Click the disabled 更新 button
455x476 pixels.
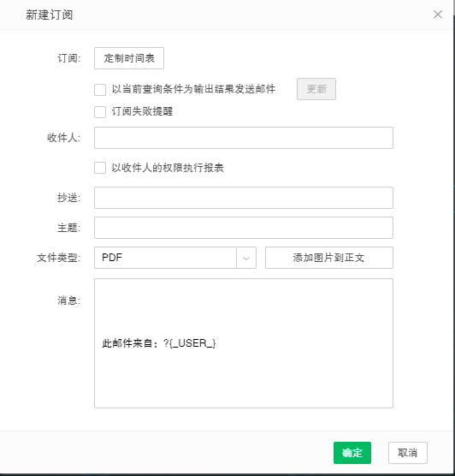[x=316, y=89]
